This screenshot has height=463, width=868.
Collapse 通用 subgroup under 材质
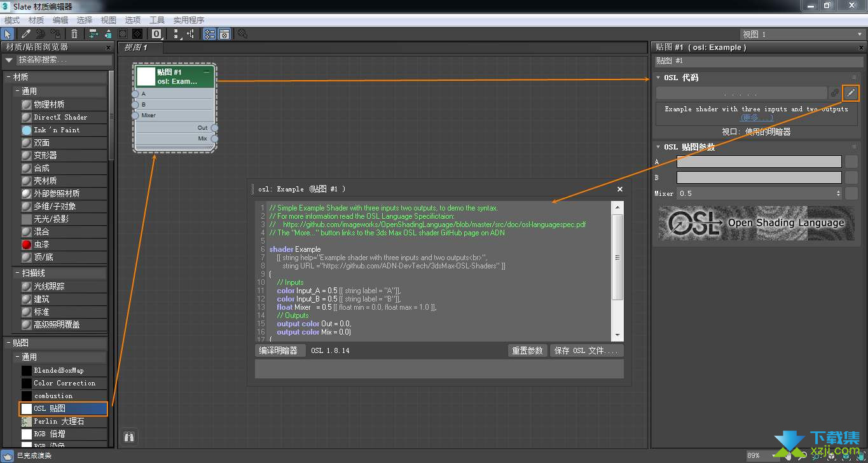pyautogui.click(x=18, y=91)
